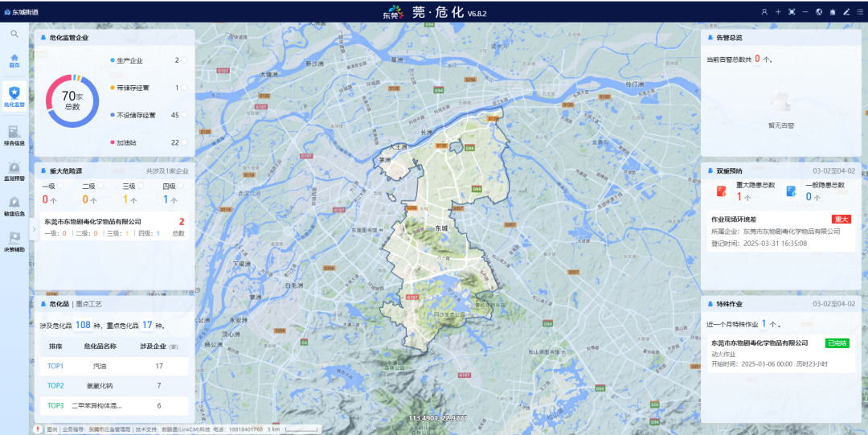Zoom out with the minus icon

click(x=805, y=11)
